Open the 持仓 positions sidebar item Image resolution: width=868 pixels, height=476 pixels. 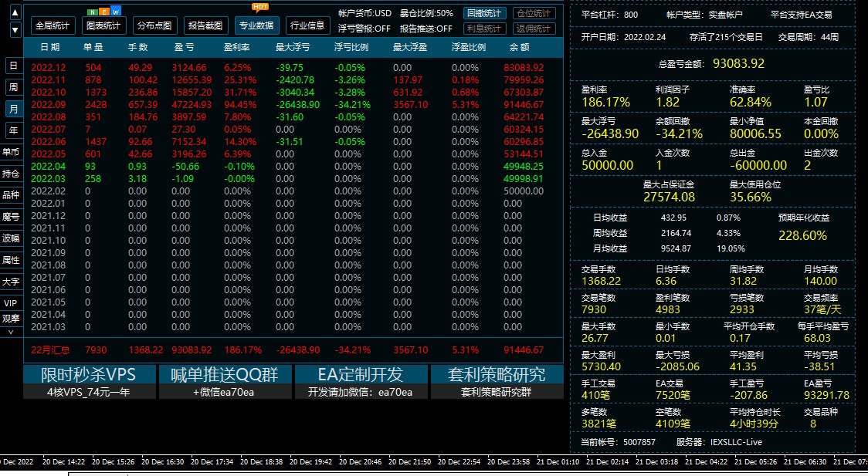(x=11, y=174)
